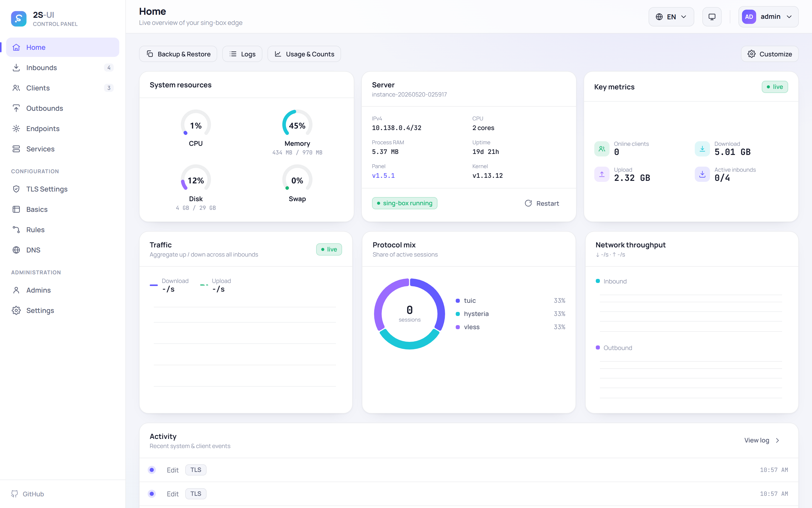Viewport: 812px width, 508px height.
Task: Click the Logs button
Action: pyautogui.click(x=242, y=54)
